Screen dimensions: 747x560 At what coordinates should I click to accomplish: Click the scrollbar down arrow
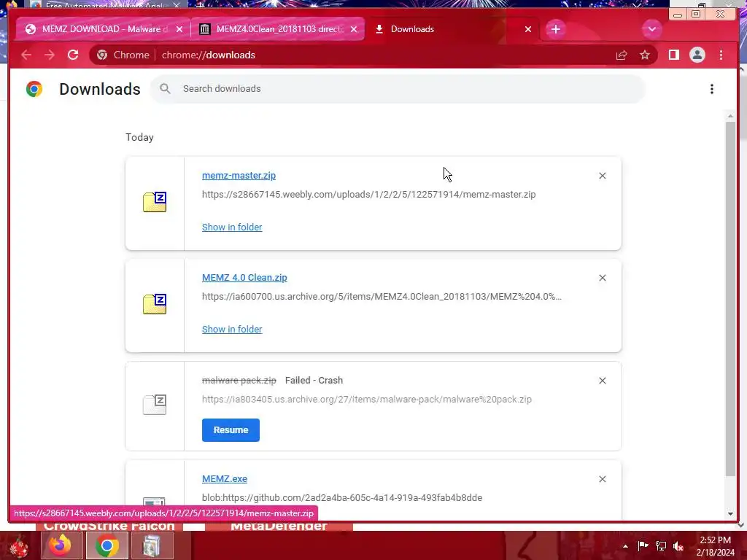click(730, 514)
